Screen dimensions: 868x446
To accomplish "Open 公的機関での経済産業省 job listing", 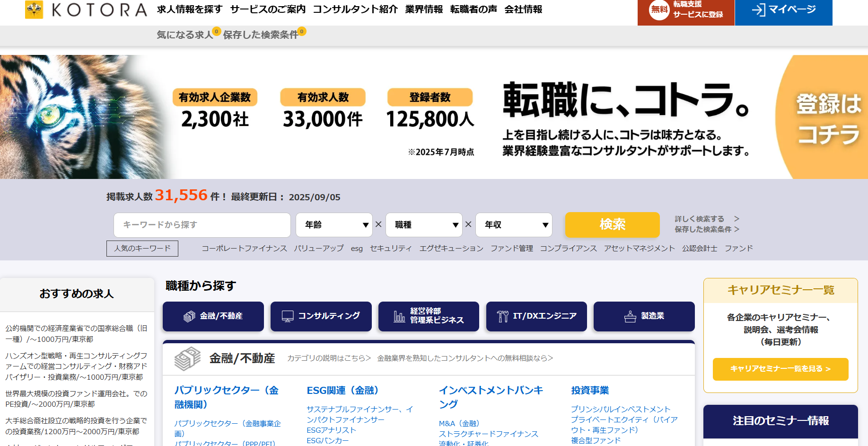I will pyautogui.click(x=76, y=333).
